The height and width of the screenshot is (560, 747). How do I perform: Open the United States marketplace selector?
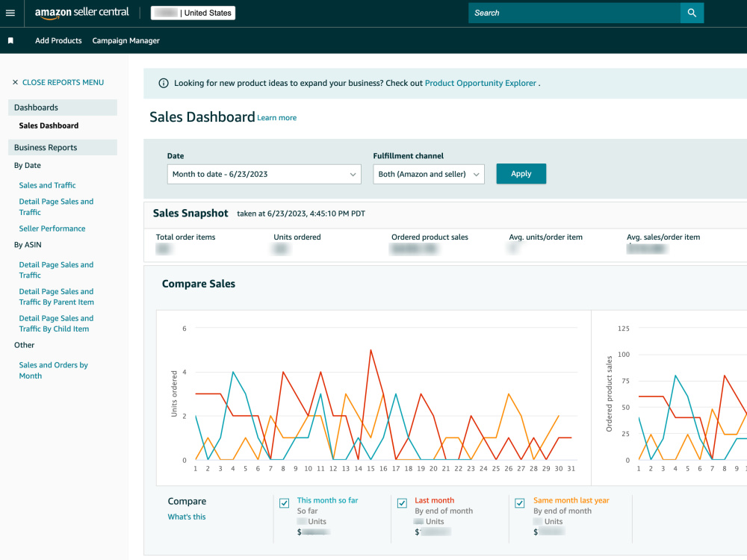click(x=193, y=13)
